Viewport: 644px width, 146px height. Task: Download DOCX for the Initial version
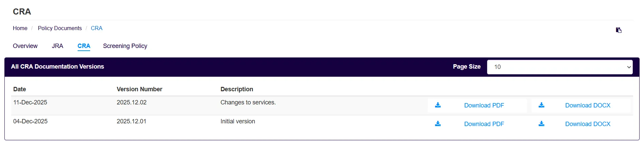[x=587, y=124]
